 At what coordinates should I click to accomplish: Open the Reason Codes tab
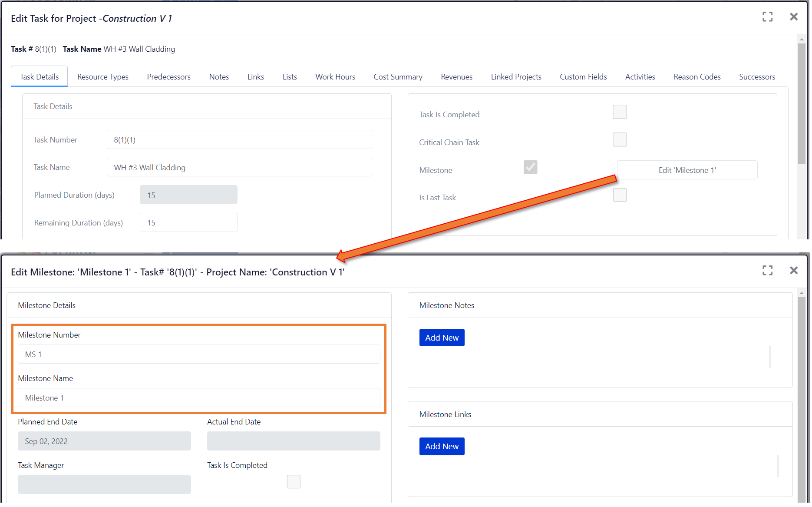coord(697,76)
